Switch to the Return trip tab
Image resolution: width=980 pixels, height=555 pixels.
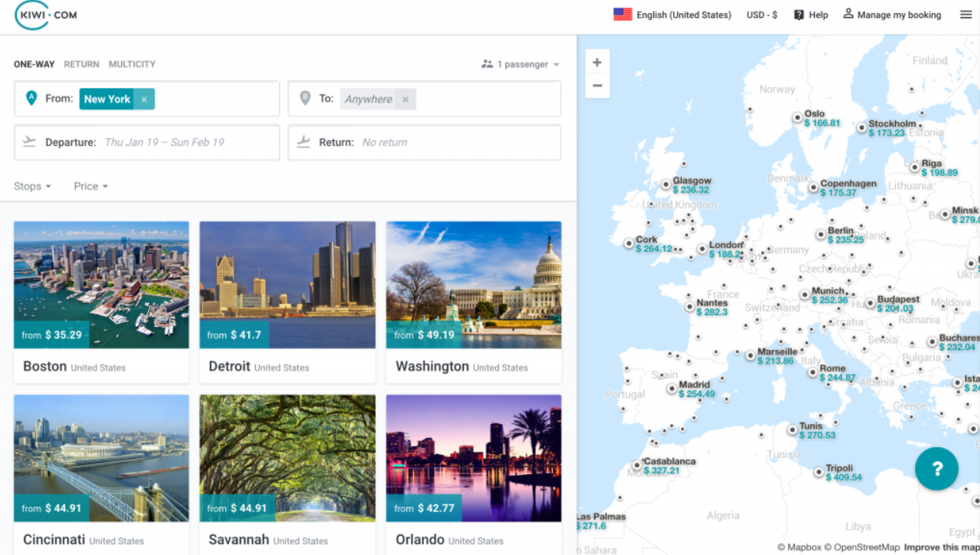[82, 64]
